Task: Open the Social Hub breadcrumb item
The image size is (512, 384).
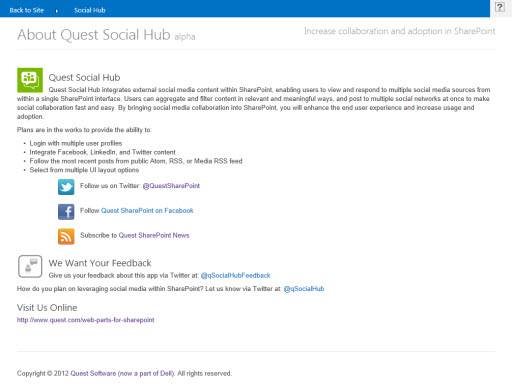Action: click(90, 10)
